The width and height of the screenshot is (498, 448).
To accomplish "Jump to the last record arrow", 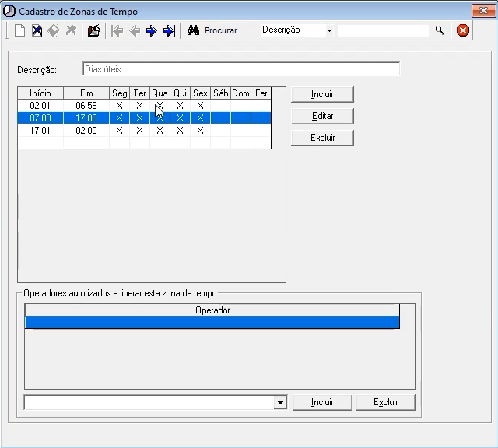I will point(169,31).
